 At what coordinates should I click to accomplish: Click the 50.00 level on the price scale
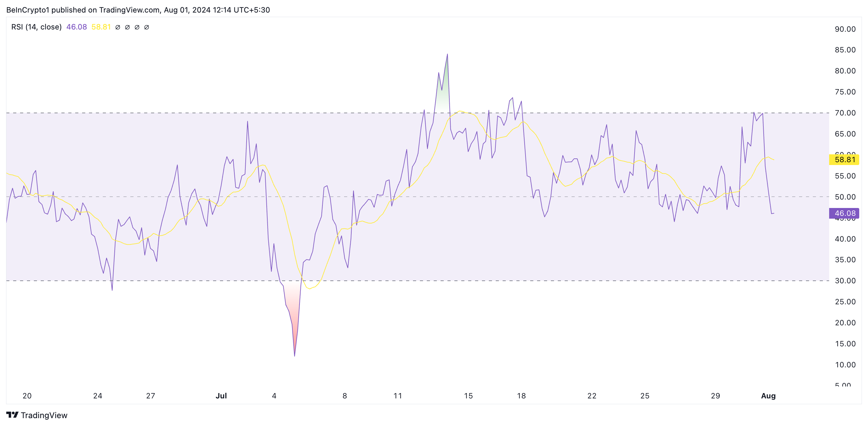point(845,197)
